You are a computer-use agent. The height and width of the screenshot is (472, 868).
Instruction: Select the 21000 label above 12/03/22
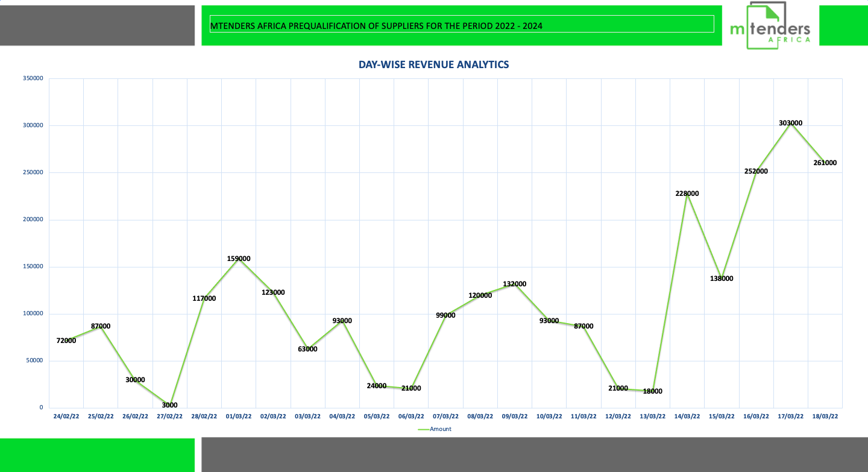click(618, 388)
